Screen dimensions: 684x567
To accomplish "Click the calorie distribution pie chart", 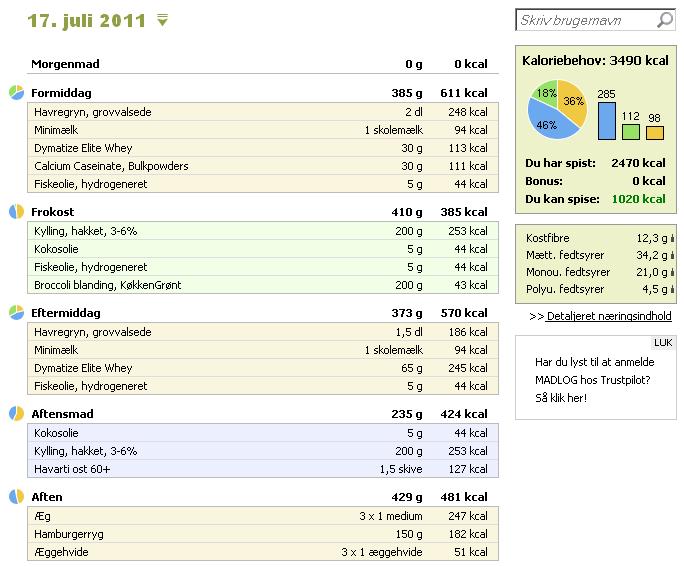I will click(x=557, y=109).
